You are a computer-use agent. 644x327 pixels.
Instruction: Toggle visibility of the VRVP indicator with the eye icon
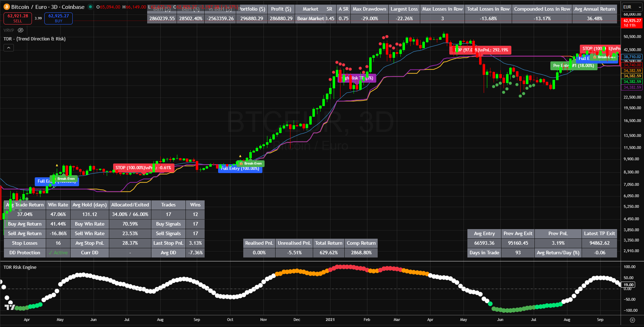point(21,30)
